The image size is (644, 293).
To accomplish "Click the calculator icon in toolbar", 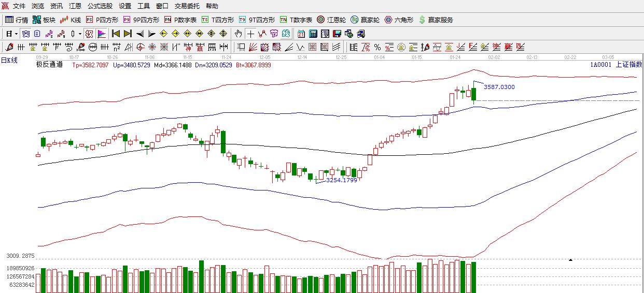I will pyautogui.click(x=313, y=34).
